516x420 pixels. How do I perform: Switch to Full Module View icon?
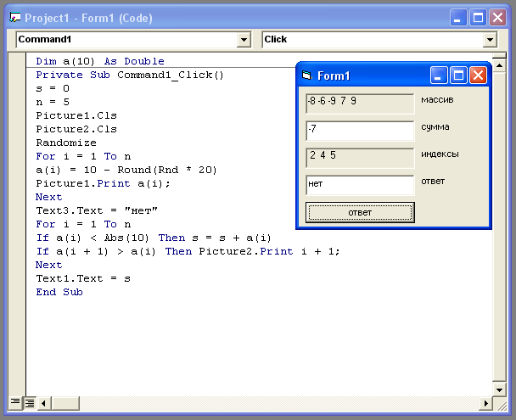tap(30, 402)
